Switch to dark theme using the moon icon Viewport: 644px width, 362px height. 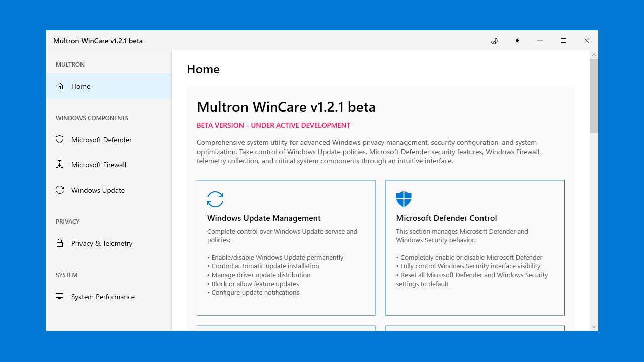[x=495, y=41]
